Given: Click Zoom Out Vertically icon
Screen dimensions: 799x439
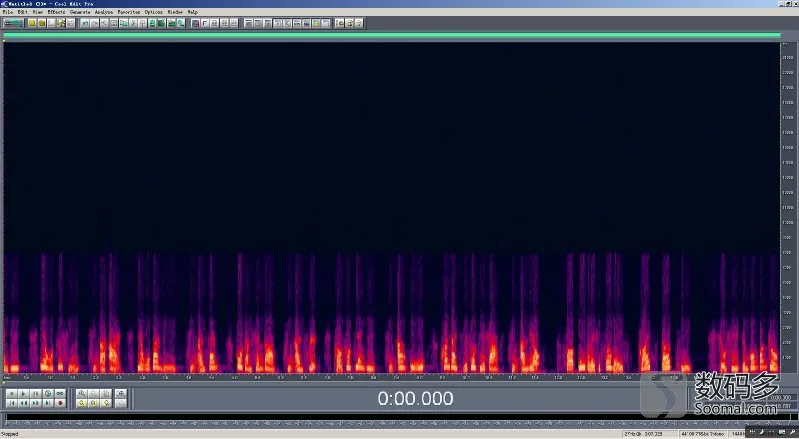Looking at the screenshot, I should pyautogui.click(x=121, y=403).
